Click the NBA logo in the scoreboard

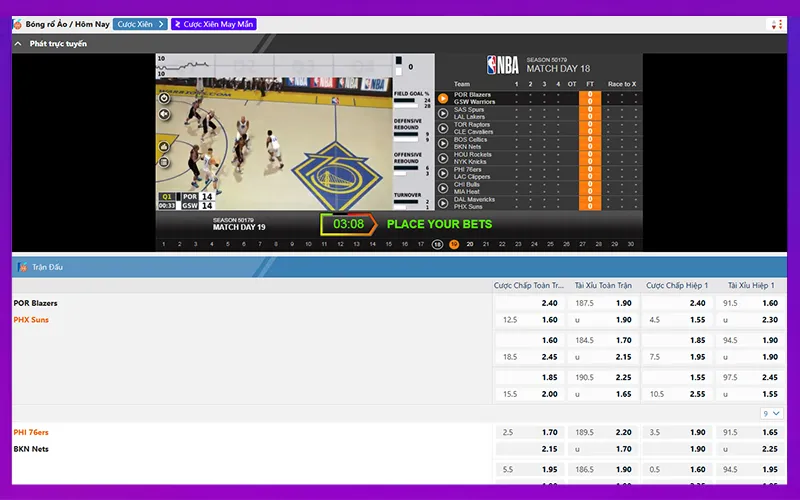pyautogui.click(x=503, y=65)
